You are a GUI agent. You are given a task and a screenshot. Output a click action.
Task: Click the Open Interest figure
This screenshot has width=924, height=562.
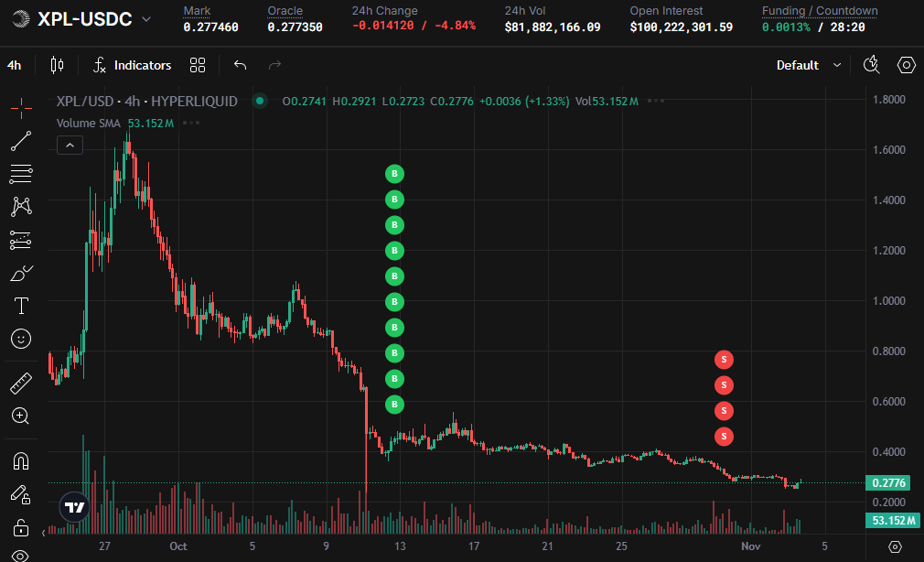682,27
